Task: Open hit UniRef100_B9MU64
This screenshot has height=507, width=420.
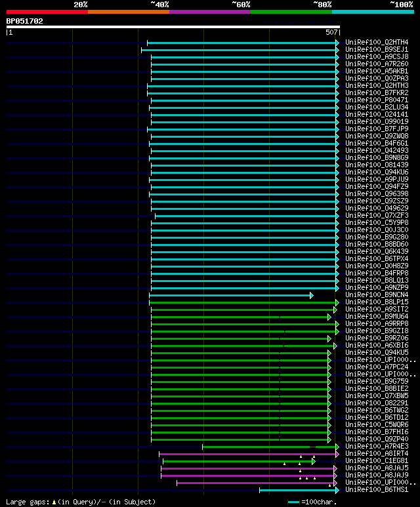Action: [x=377, y=317]
